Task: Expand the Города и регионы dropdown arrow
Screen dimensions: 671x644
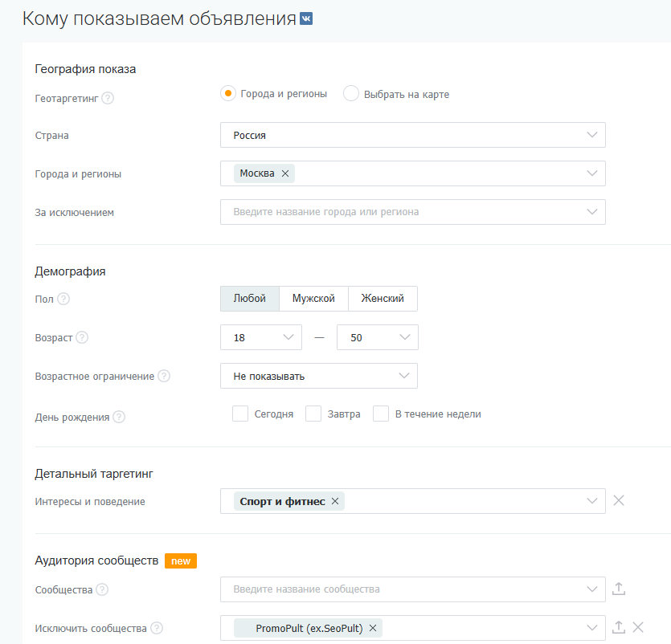Action: click(591, 173)
